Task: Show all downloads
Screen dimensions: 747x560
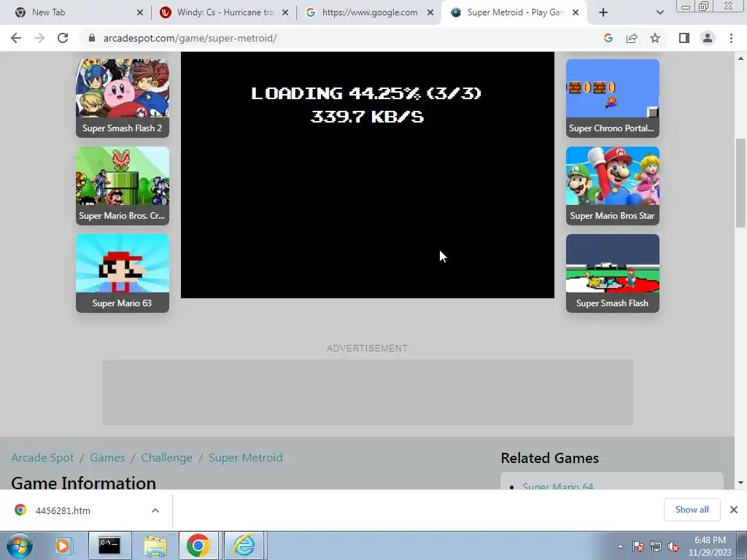Action: pyautogui.click(x=692, y=510)
